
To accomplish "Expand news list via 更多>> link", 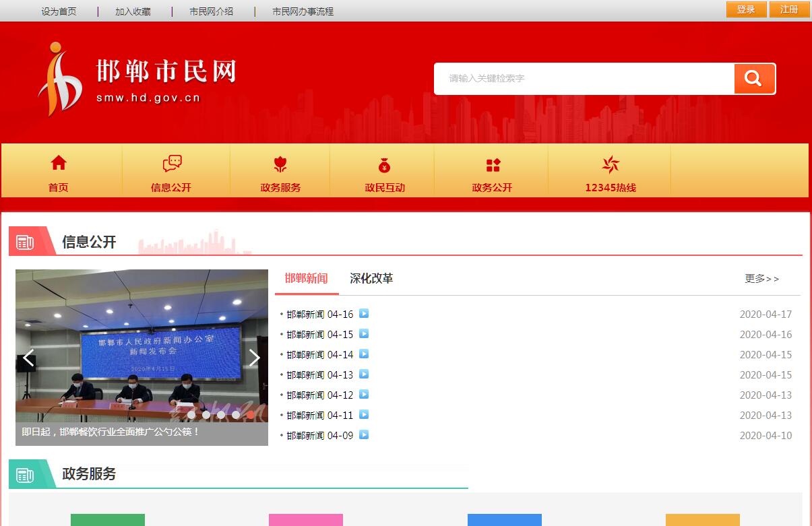I will pyautogui.click(x=761, y=279).
